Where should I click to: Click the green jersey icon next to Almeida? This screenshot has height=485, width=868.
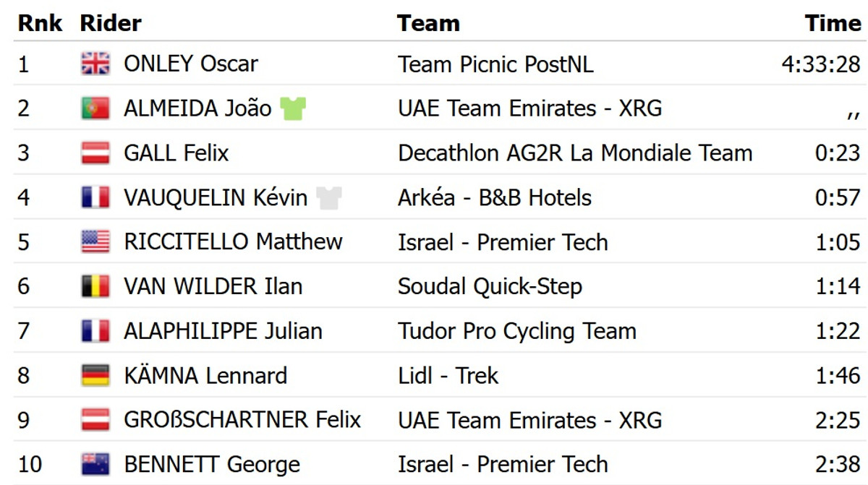(x=294, y=108)
